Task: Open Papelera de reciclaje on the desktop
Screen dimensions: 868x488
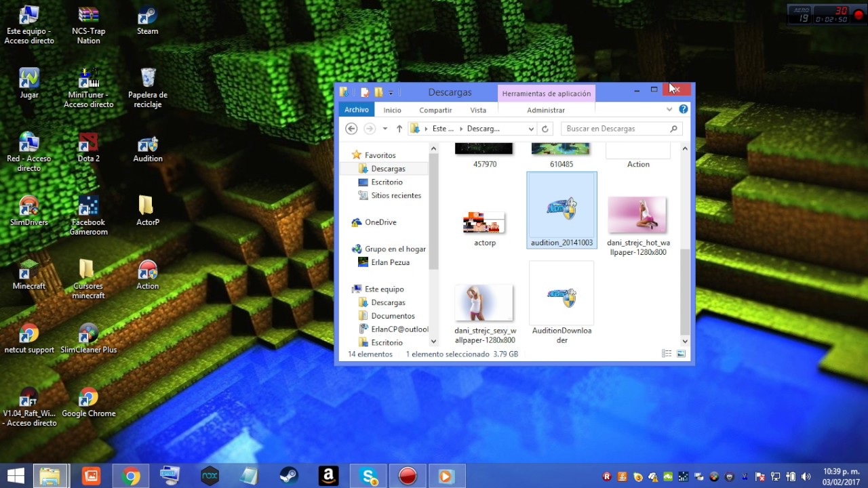Action: pyautogui.click(x=147, y=87)
